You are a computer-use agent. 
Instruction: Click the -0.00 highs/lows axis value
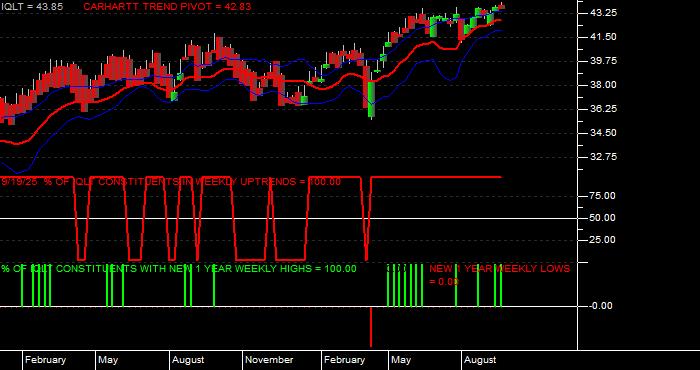(601, 306)
